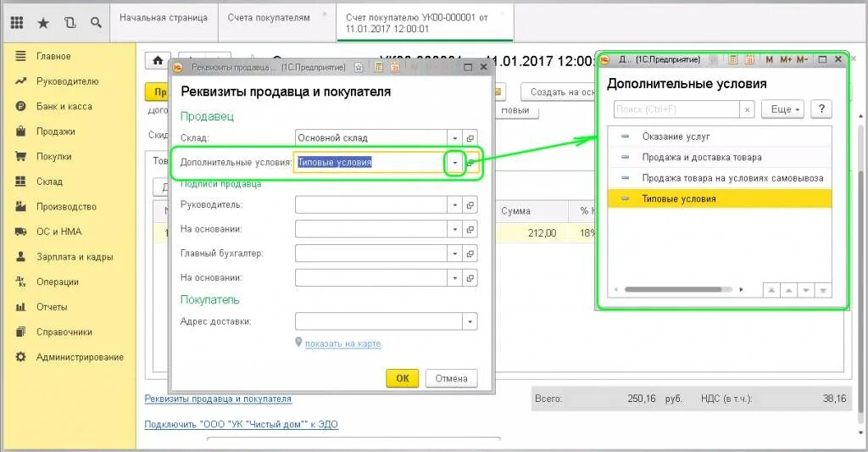868x452 pixels.
Task: Select Оказание услуг in the list
Action: (720, 137)
